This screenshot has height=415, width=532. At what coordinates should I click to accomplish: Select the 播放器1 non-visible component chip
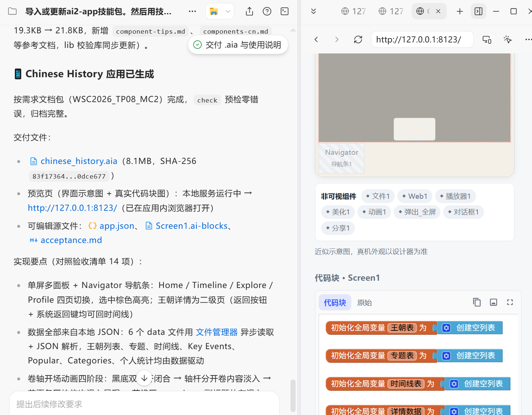click(x=456, y=196)
